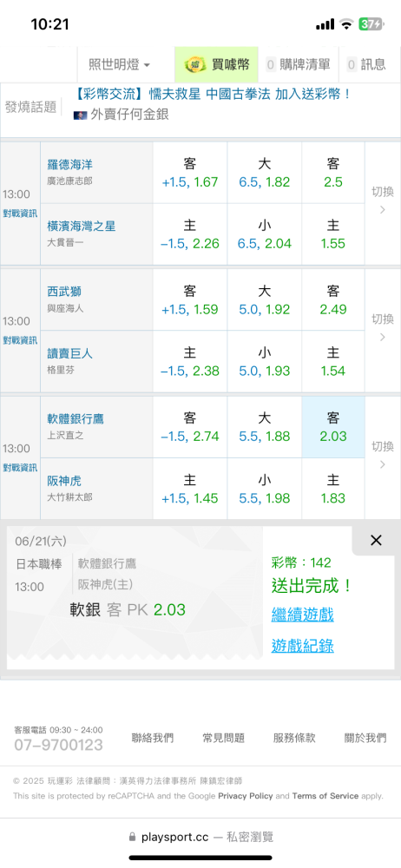
Task: Open the 照世明燈 account dropdown
Action: [x=120, y=65]
